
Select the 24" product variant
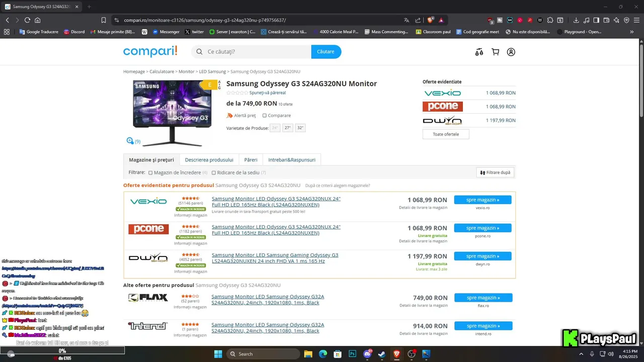tap(275, 128)
